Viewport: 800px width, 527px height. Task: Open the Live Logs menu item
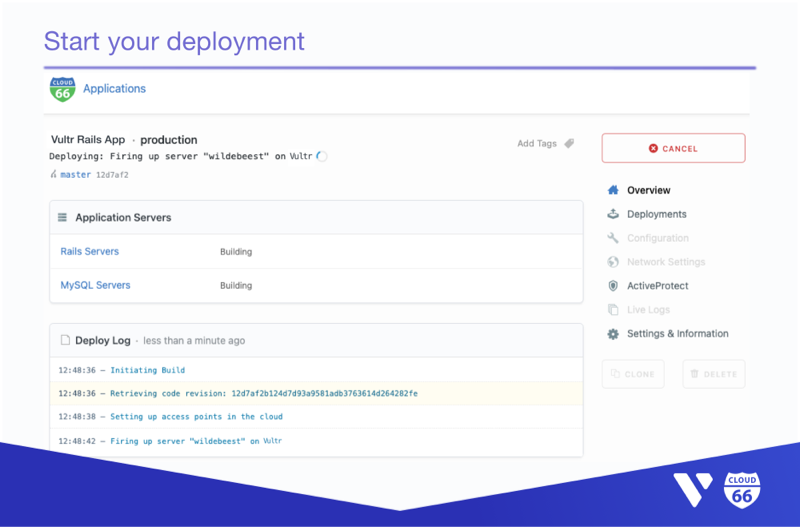pyautogui.click(x=648, y=310)
